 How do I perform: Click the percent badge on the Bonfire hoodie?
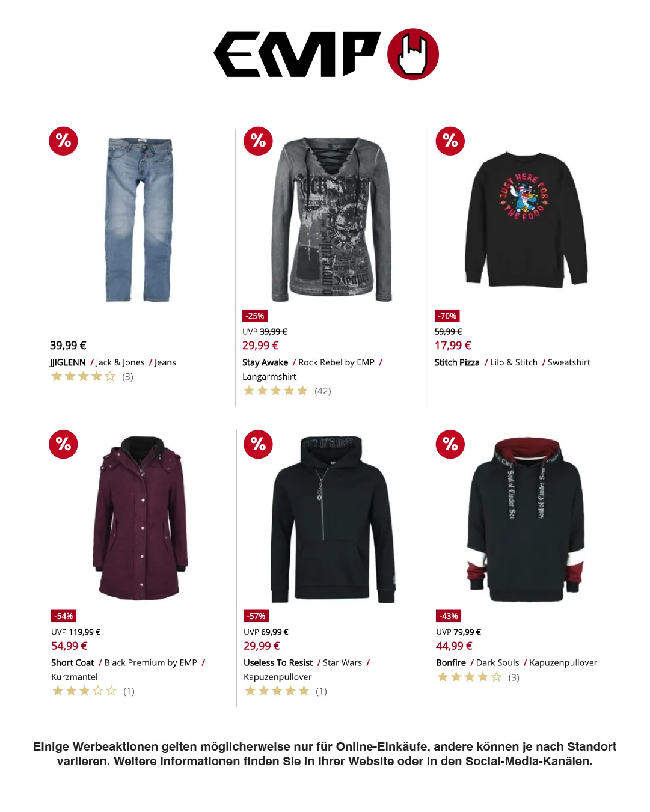tap(450, 444)
